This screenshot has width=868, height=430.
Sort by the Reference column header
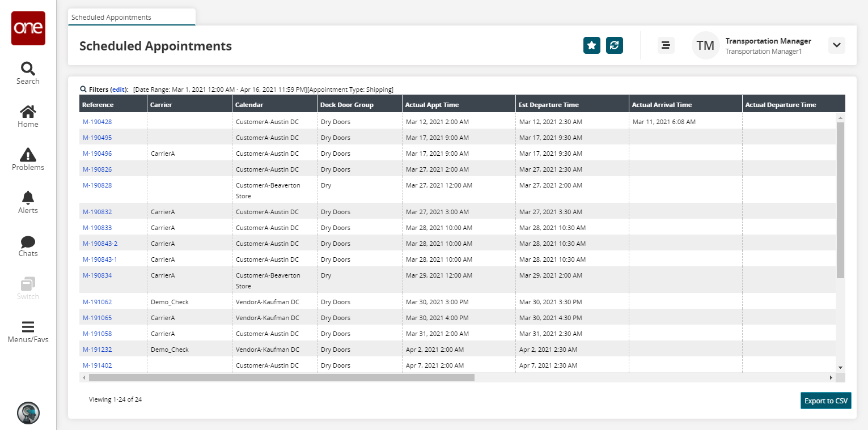[113, 105]
